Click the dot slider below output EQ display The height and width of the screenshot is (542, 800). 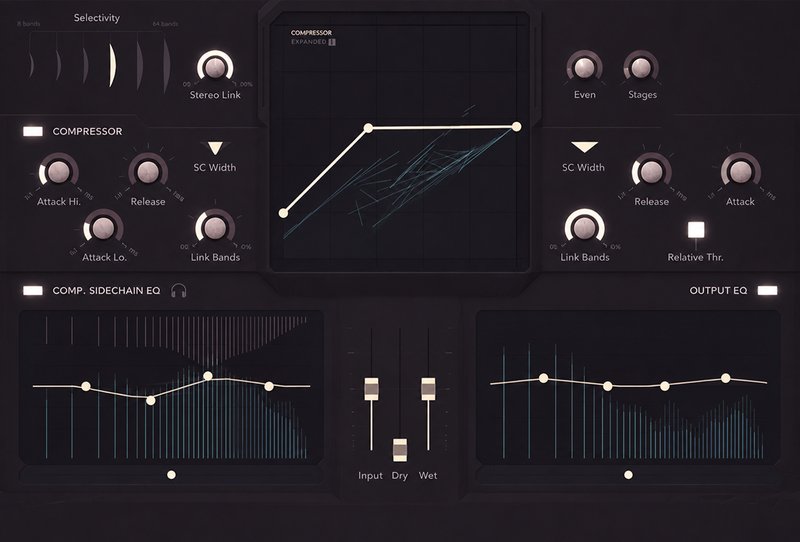click(629, 475)
